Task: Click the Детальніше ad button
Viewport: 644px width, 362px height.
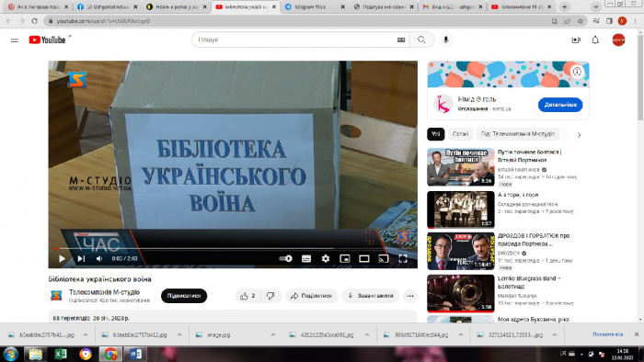Action: click(x=560, y=105)
